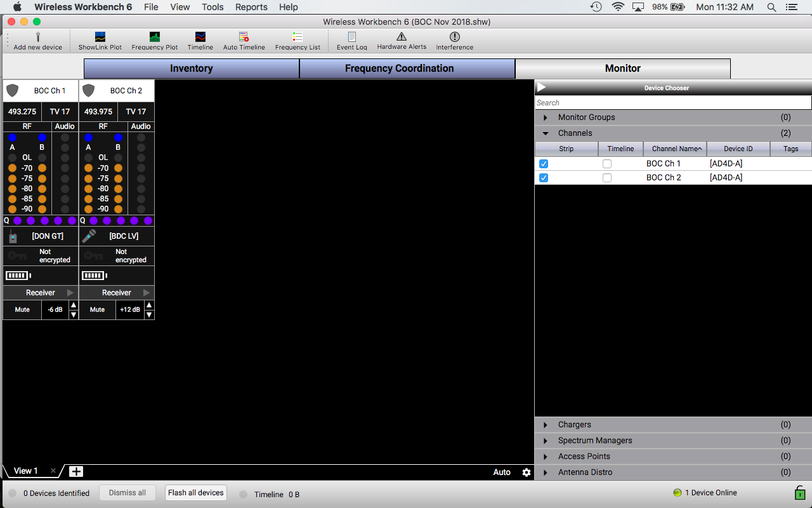Click the shield icon on BOC Ch 2
812x508 pixels.
click(x=89, y=90)
